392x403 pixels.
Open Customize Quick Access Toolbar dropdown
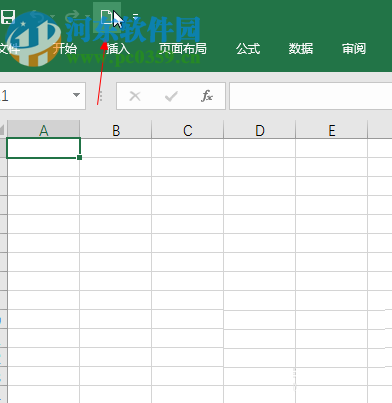[135, 17]
